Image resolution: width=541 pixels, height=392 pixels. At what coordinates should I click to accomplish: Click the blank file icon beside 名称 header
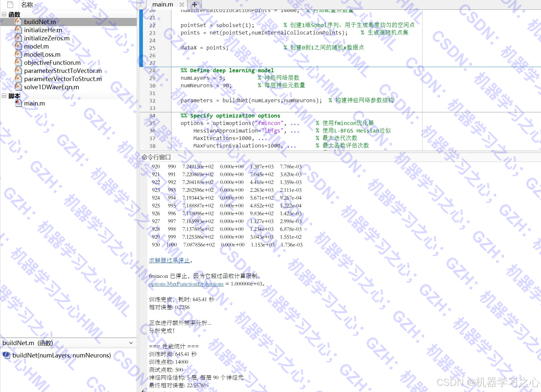(x=10, y=5)
